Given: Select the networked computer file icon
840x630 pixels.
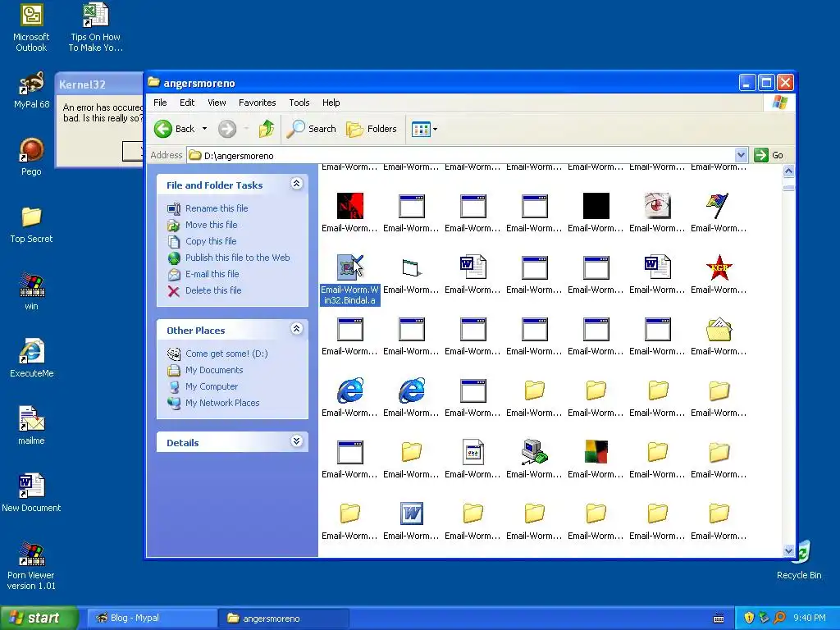Looking at the screenshot, I should coord(535,452).
